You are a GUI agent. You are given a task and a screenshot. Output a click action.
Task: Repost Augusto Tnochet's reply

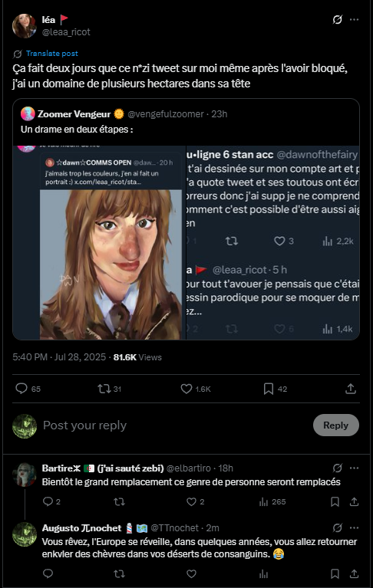coord(119,573)
